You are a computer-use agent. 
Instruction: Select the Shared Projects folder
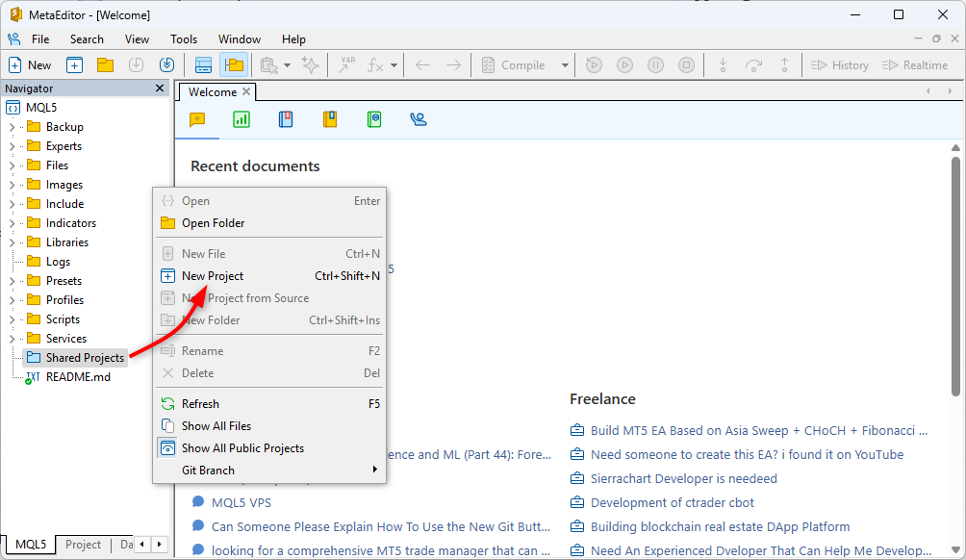76,358
